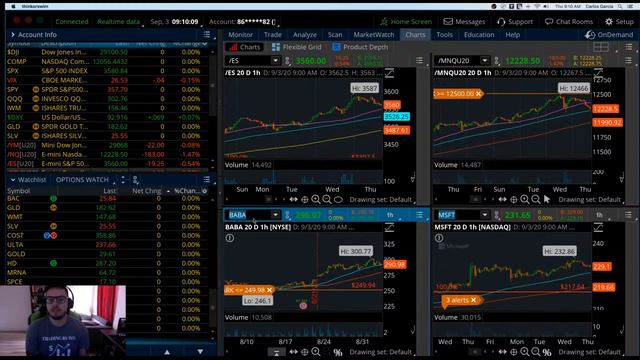Select the /ES chart ellipse drawing tool
640x360 pixels.
338,200
